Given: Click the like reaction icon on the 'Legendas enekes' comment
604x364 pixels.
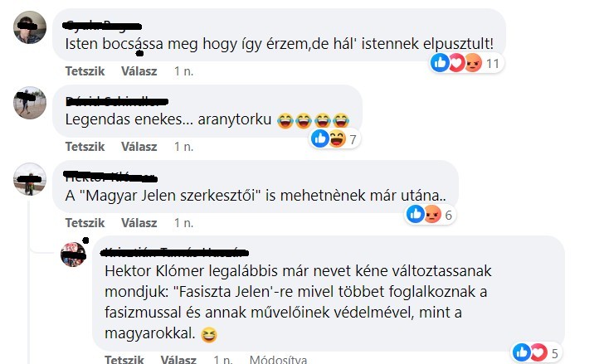Looking at the screenshot, I should tap(320, 138).
